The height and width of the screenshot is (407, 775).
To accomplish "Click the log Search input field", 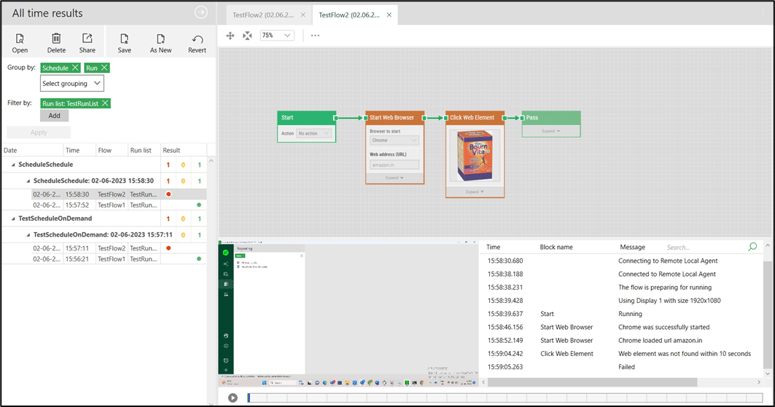I will pos(704,247).
